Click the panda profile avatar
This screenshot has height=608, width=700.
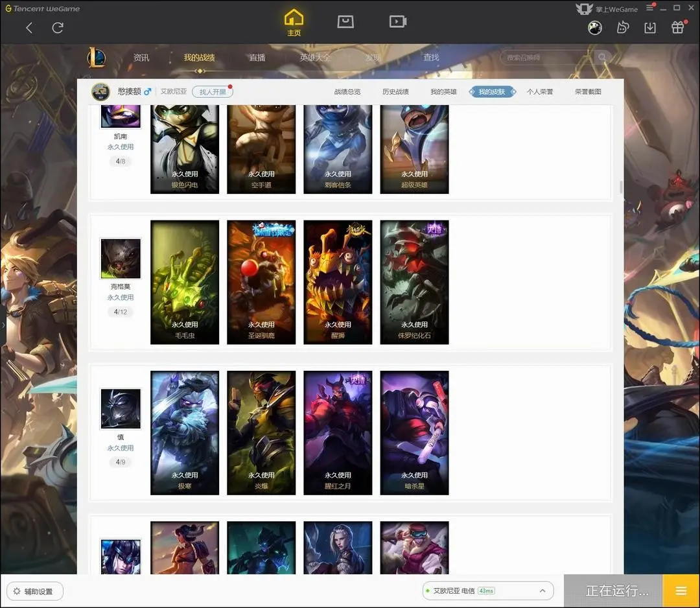pyautogui.click(x=594, y=28)
